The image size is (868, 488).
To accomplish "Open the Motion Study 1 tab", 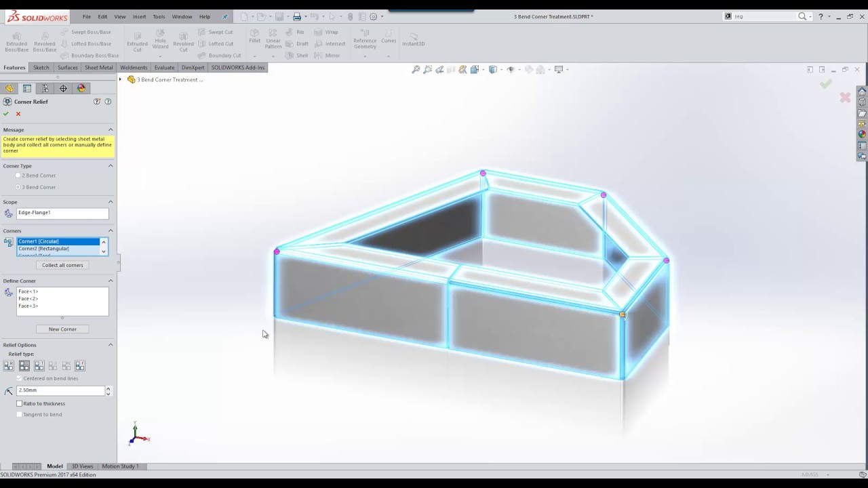I will 120,466.
